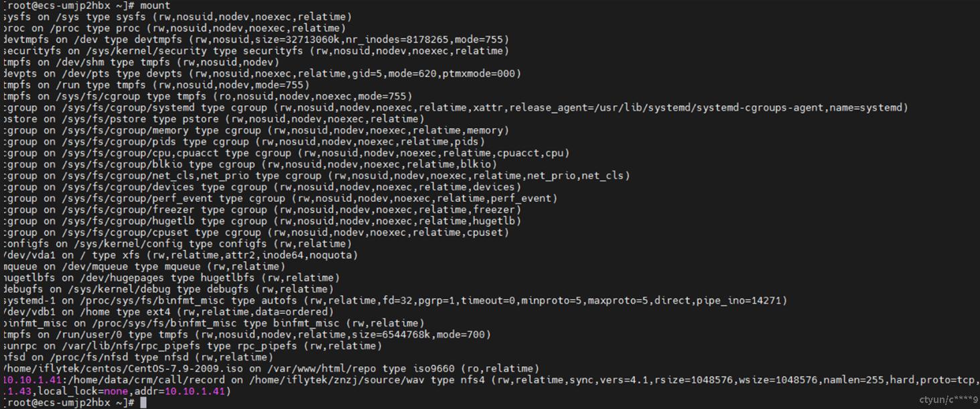Image resolution: width=980 pixels, height=409 pixels.
Task: Click the nfsd on /proc/fs/nfsd line
Action: (x=137, y=357)
